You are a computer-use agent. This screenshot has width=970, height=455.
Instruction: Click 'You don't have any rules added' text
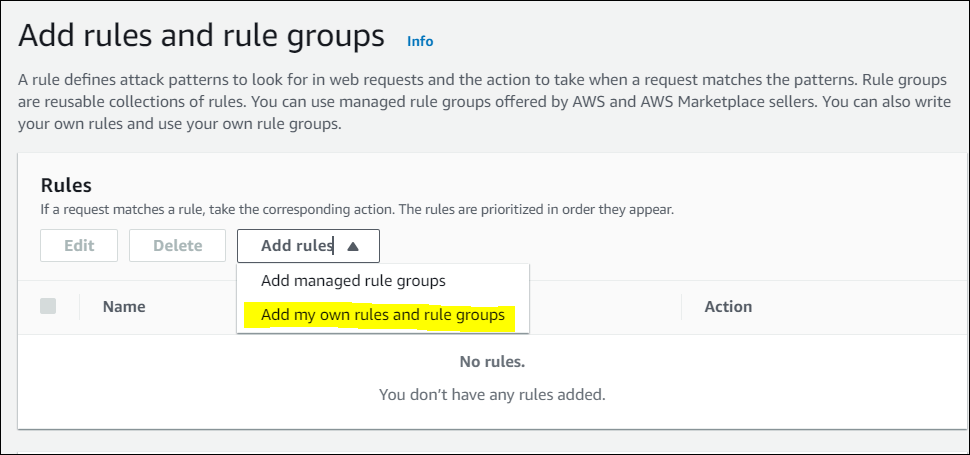click(492, 394)
